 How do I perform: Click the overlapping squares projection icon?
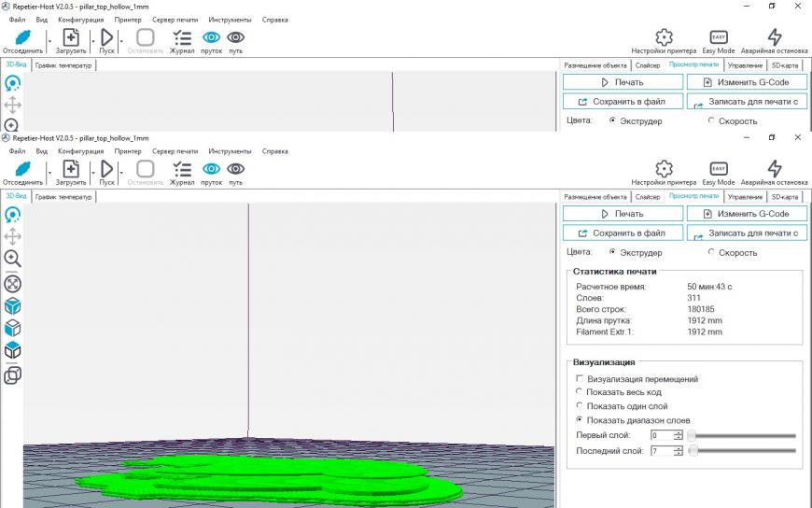12,374
